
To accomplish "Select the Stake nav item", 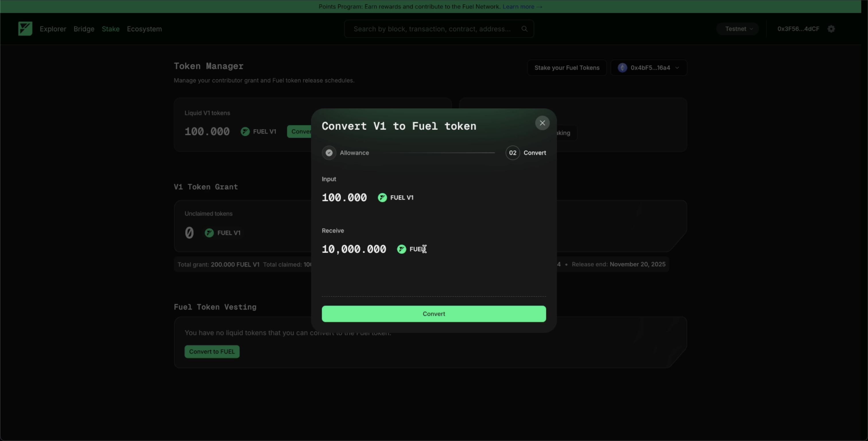I will click(x=111, y=29).
